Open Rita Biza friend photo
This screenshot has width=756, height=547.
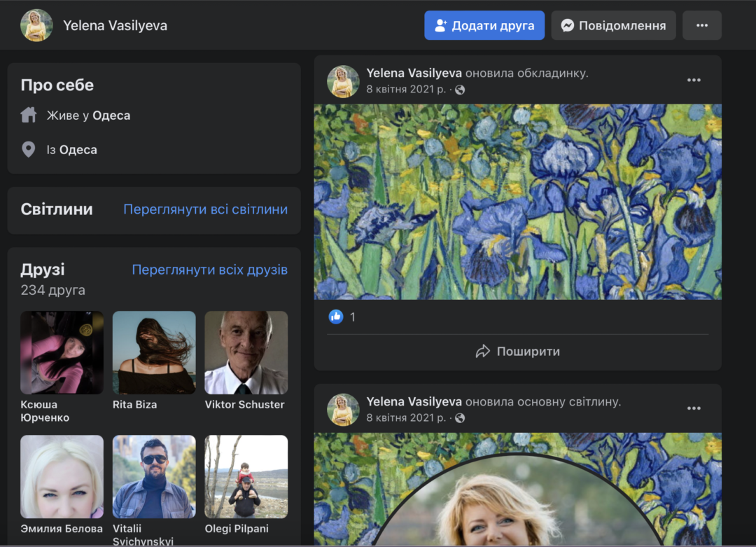[154, 352]
